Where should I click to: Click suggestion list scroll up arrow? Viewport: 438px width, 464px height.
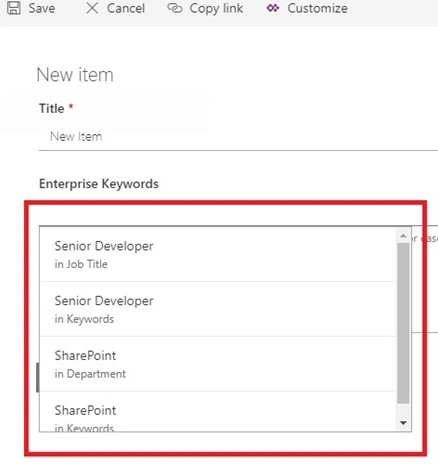pos(403,236)
